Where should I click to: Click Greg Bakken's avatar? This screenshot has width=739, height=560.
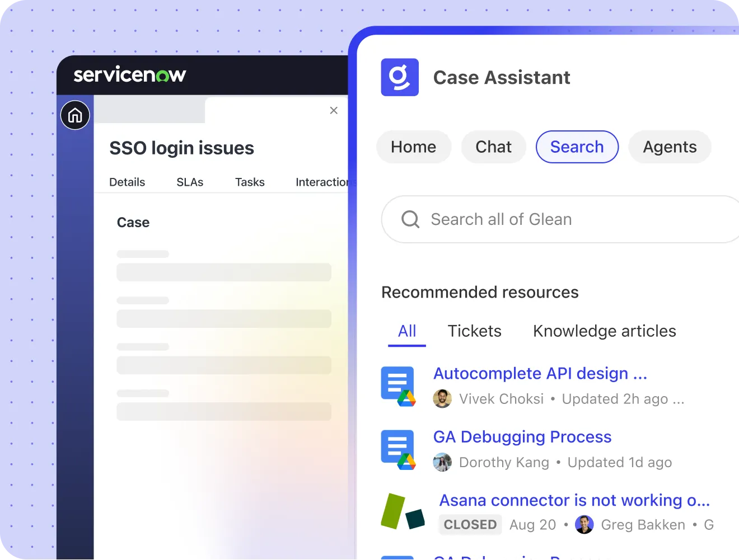tap(584, 525)
